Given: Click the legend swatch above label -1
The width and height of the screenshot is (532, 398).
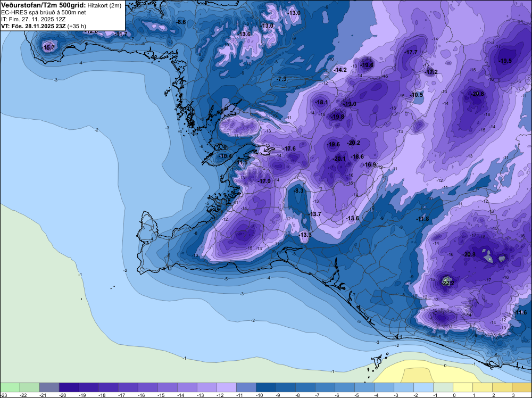Looking at the screenshot, I should coord(443,387).
